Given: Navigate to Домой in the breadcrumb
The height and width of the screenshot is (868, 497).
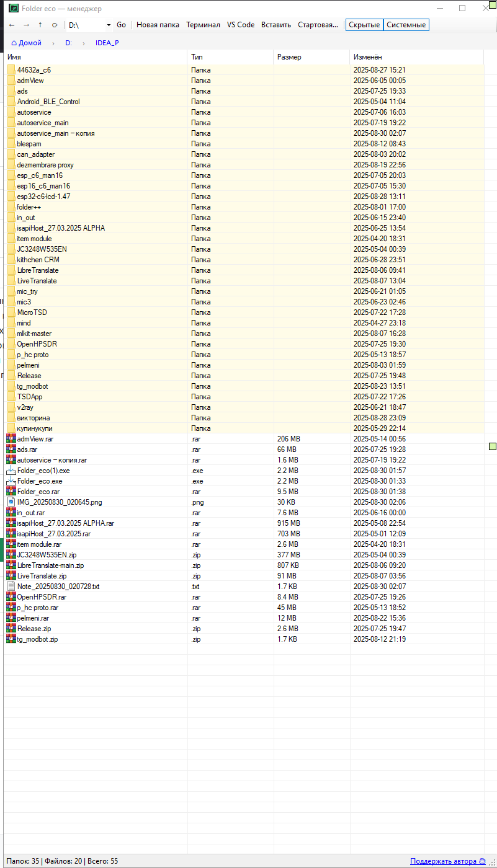Looking at the screenshot, I should coord(27,43).
